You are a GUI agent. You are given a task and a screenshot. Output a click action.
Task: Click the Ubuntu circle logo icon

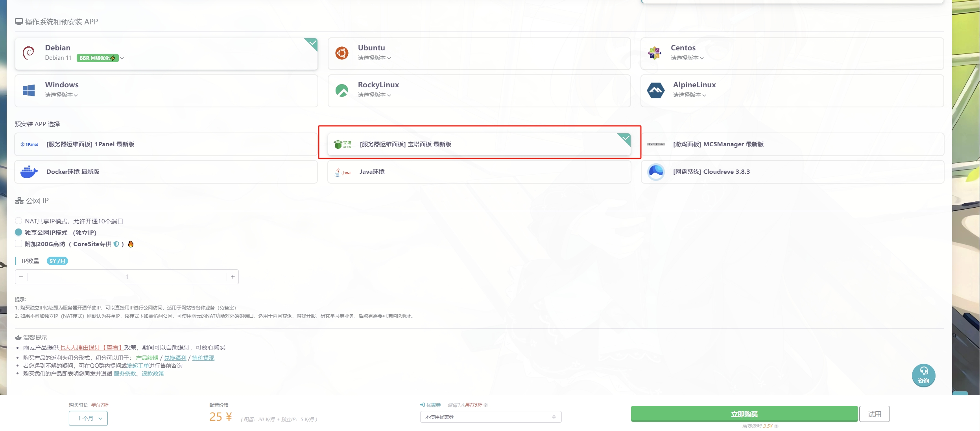coord(341,53)
